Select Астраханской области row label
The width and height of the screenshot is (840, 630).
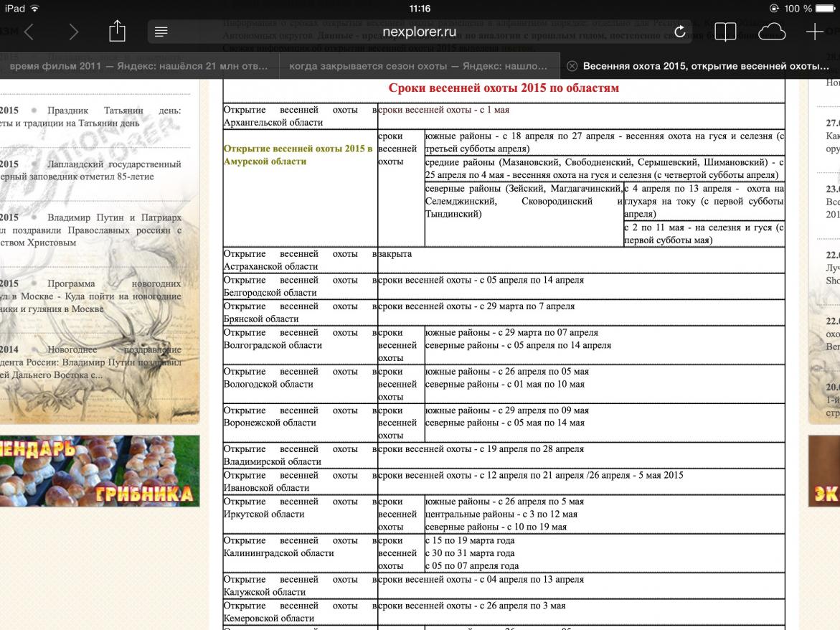pos(300,260)
